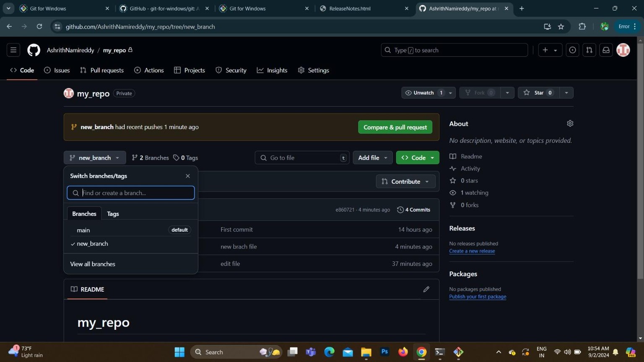Viewport: 644px width, 362px height.
Task: Click Create a new release link
Action: (x=472, y=251)
